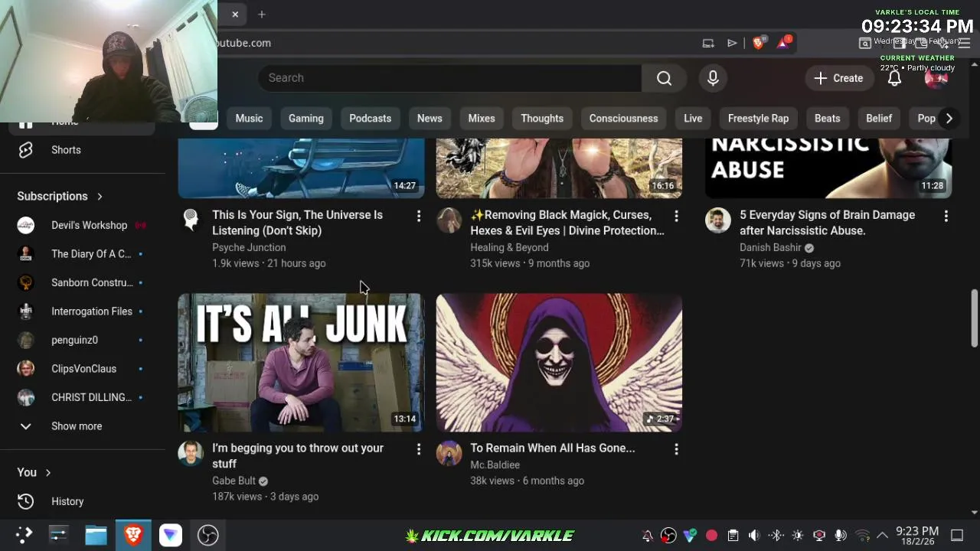The width and height of the screenshot is (980, 551).
Task: Select the News category chip
Action: point(430,119)
